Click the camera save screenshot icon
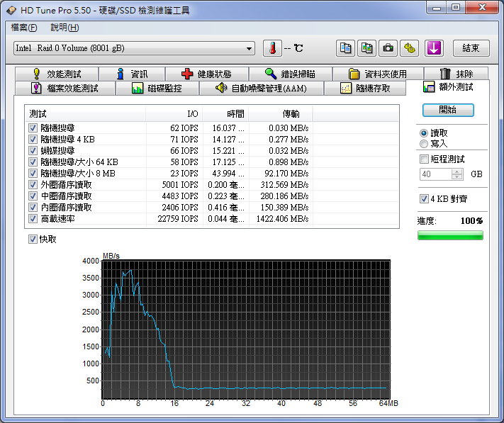Screen dimensions: 504x423 [x=388, y=48]
